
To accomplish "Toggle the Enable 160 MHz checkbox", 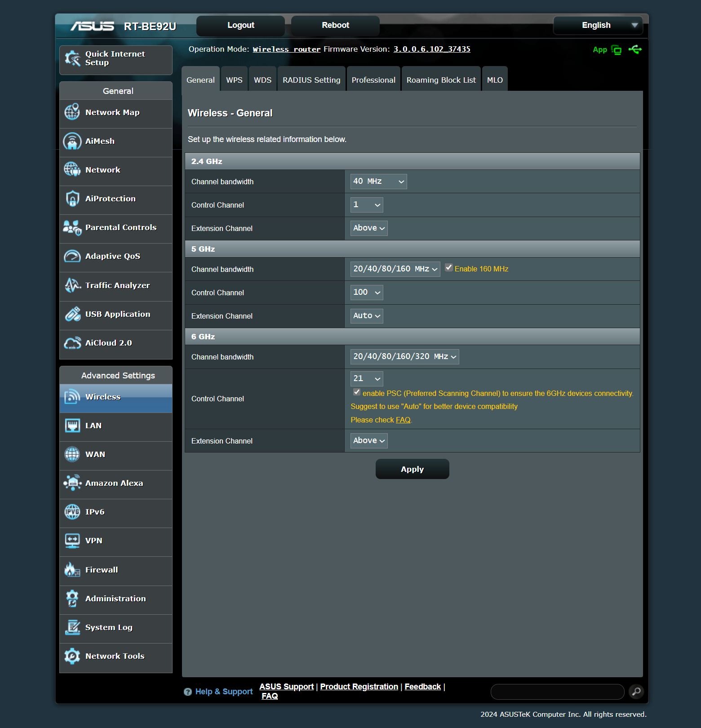I will point(448,268).
